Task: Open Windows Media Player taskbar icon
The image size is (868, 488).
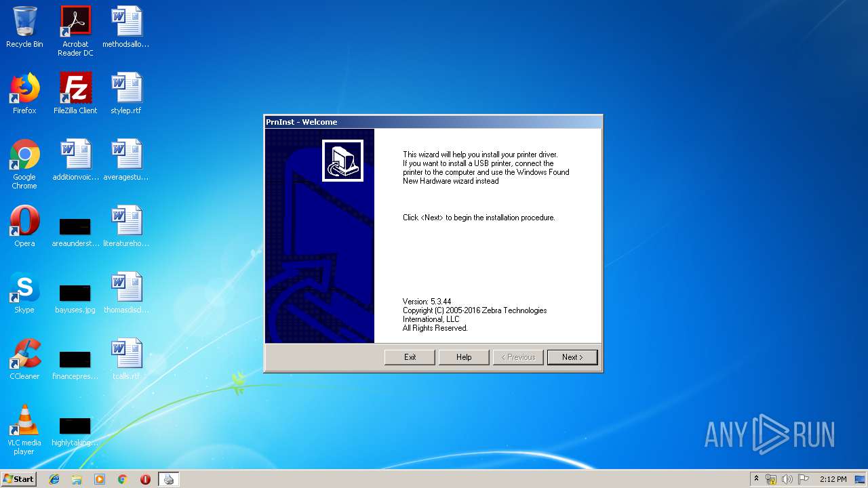Action: pyautogui.click(x=100, y=479)
